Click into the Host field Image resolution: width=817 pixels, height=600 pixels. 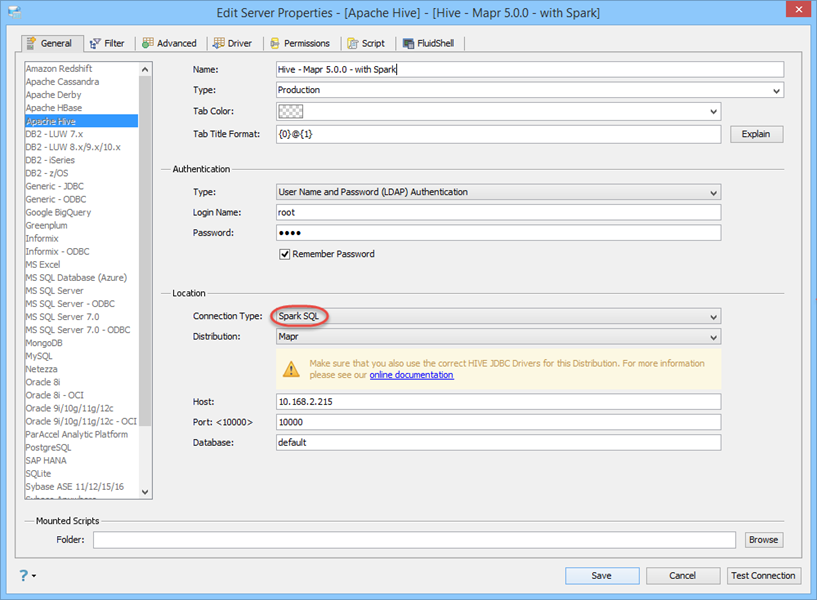point(498,402)
